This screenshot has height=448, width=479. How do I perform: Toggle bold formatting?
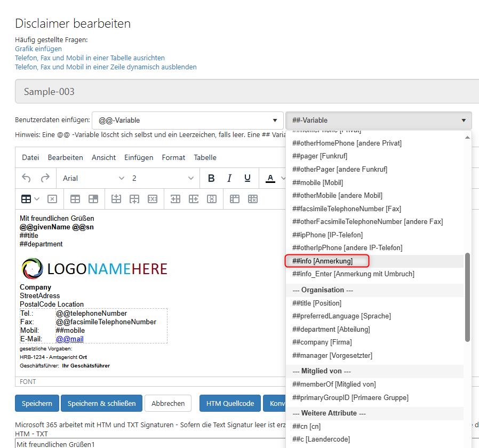click(x=211, y=178)
